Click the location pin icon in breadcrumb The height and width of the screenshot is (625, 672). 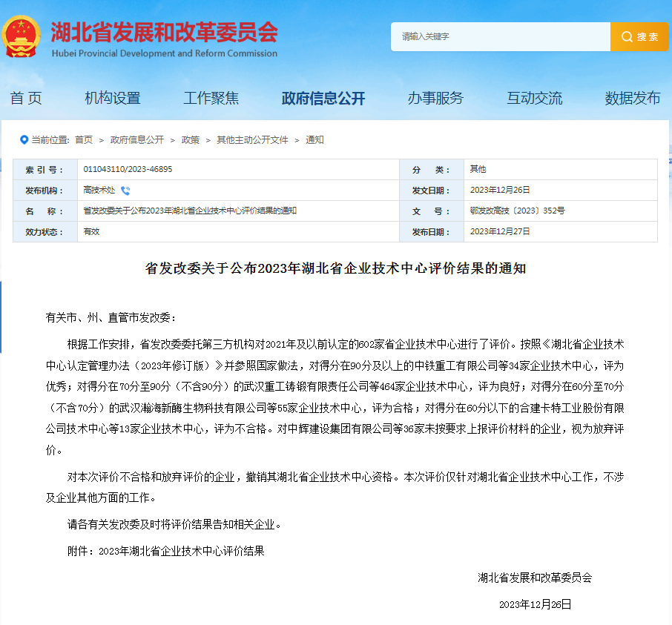click(24, 139)
